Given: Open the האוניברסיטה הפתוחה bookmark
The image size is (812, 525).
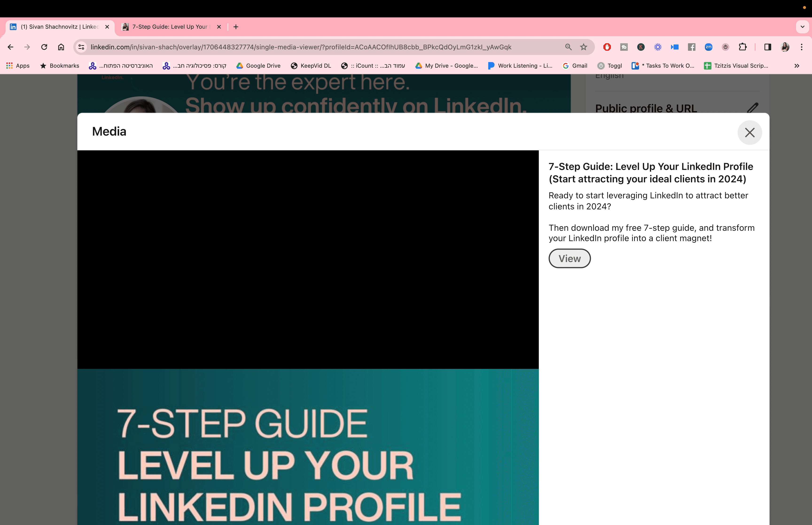Looking at the screenshot, I should pyautogui.click(x=121, y=66).
